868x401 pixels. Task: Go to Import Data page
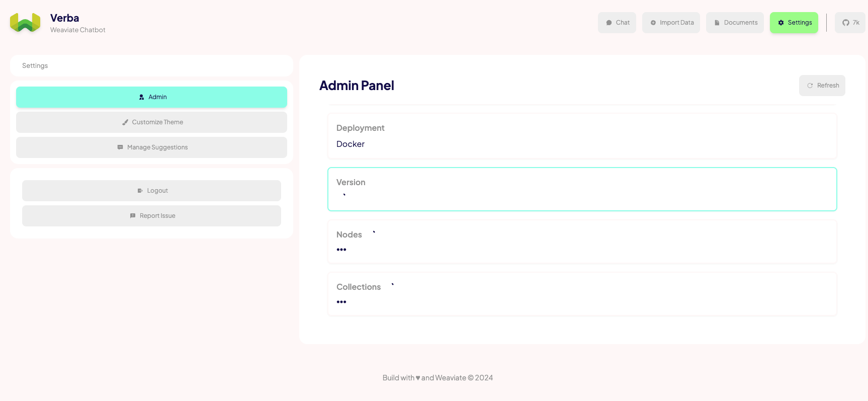(x=671, y=23)
